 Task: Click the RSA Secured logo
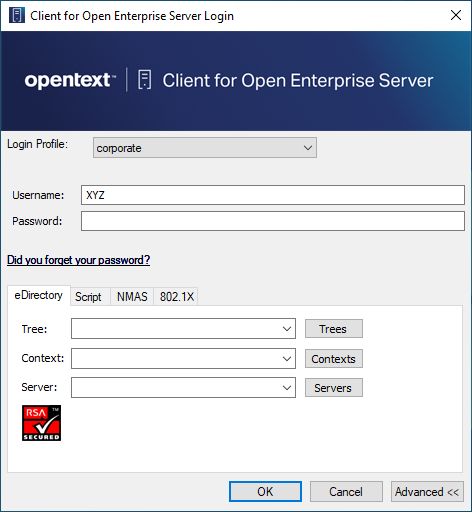(x=41, y=423)
